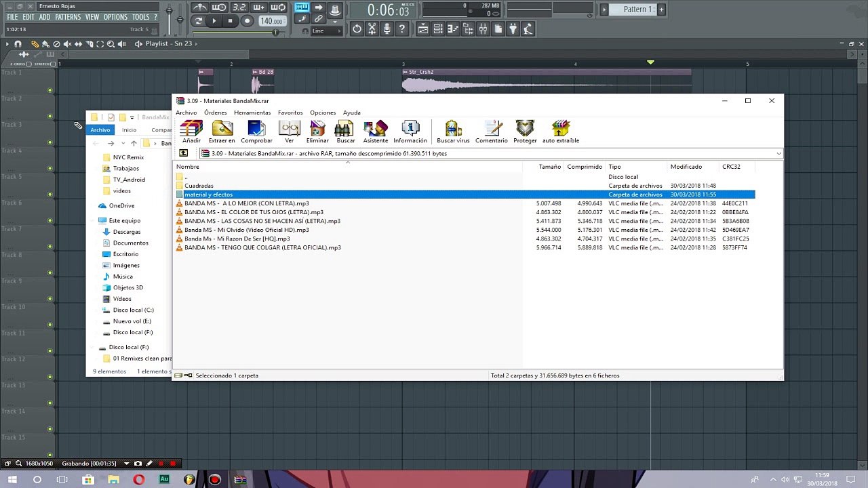
Task: Open the screen recorder resolution dropdown
Action: [x=126, y=464]
